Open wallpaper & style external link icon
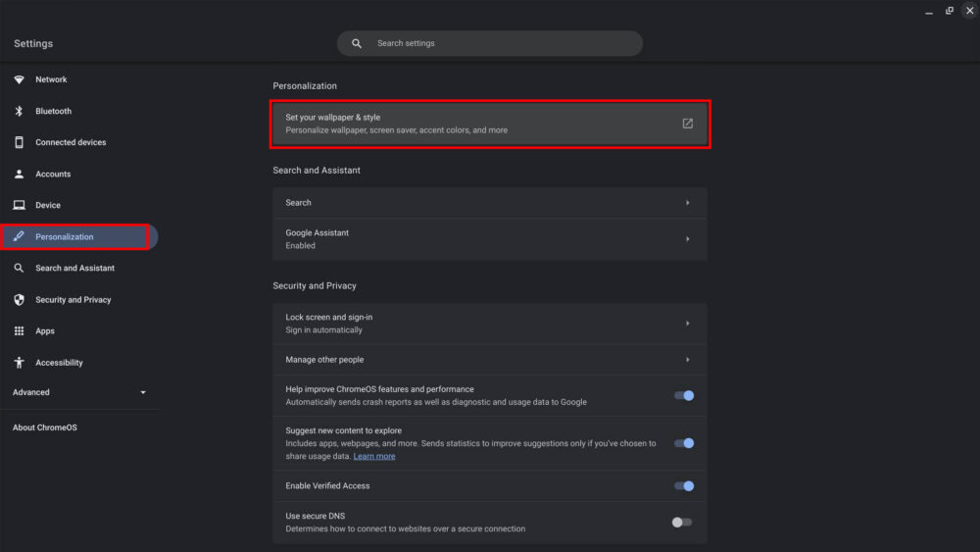This screenshot has height=552, width=980. [x=687, y=124]
